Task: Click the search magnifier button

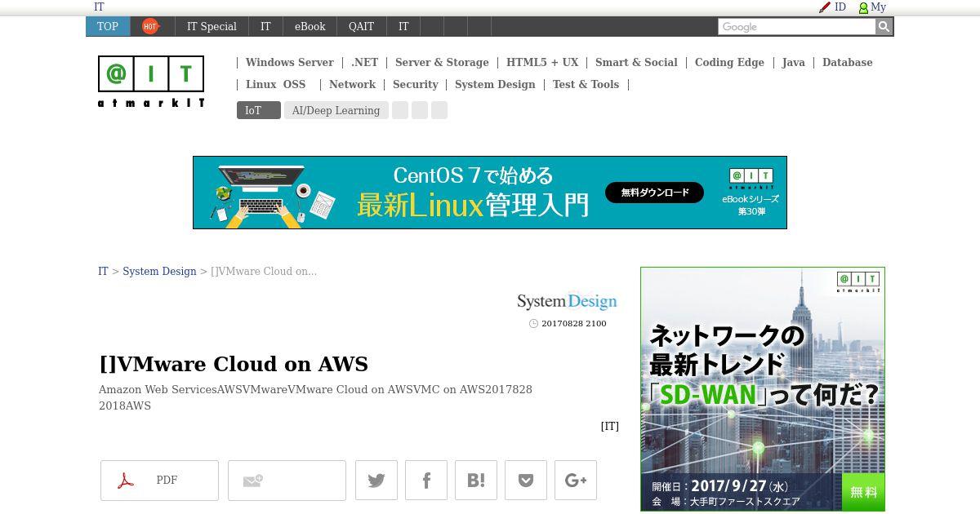Action: coord(884,27)
